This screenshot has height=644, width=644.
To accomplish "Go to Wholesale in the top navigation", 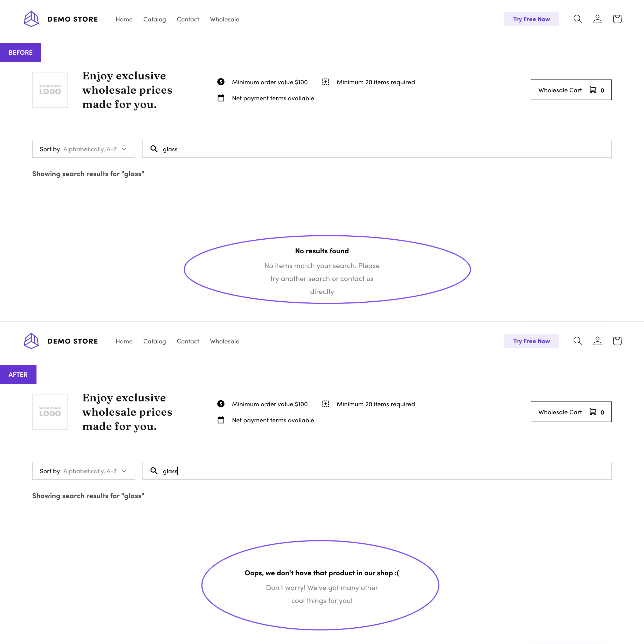I will [x=224, y=19].
